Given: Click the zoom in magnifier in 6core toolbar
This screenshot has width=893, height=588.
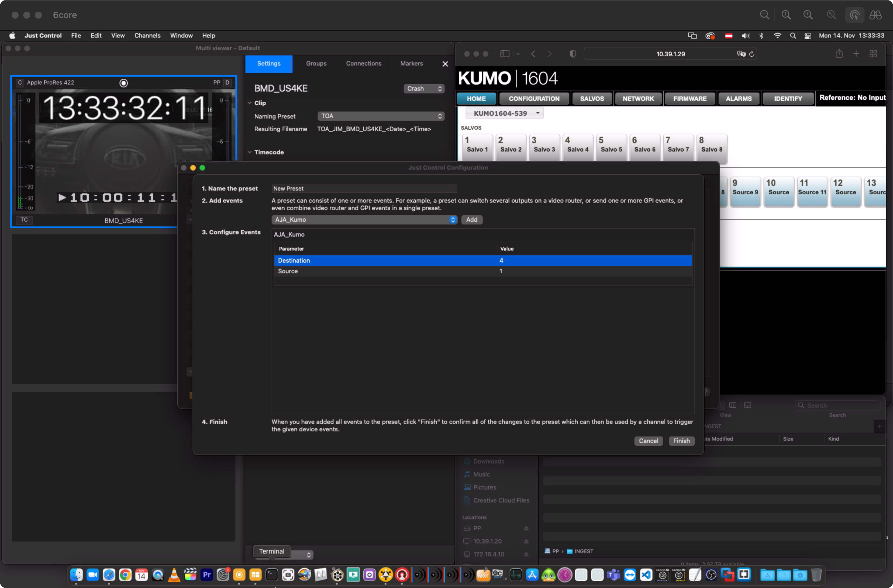Looking at the screenshot, I should click(808, 15).
